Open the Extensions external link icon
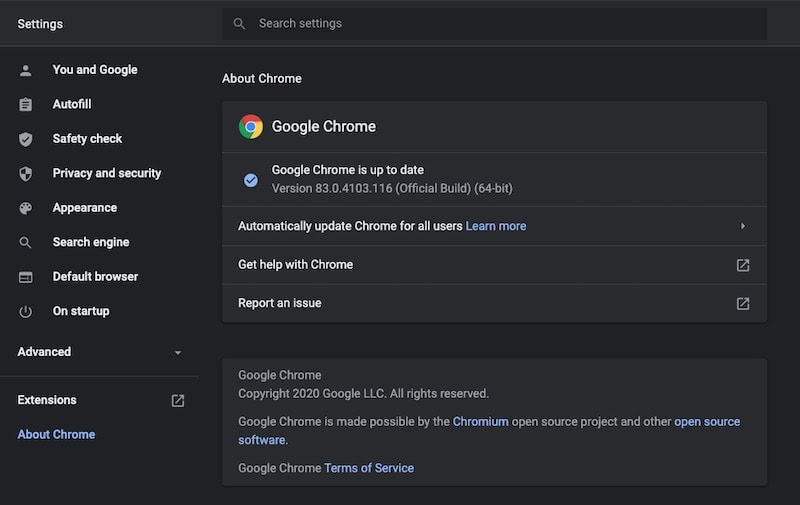This screenshot has width=800, height=505. (x=178, y=400)
